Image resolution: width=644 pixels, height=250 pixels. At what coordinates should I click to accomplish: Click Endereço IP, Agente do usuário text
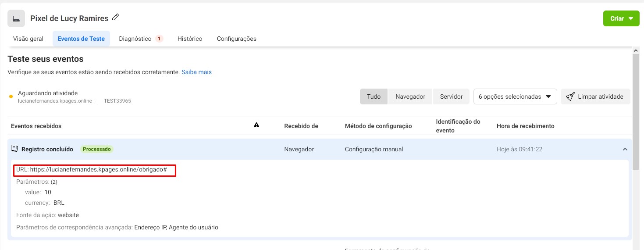[x=176, y=227]
